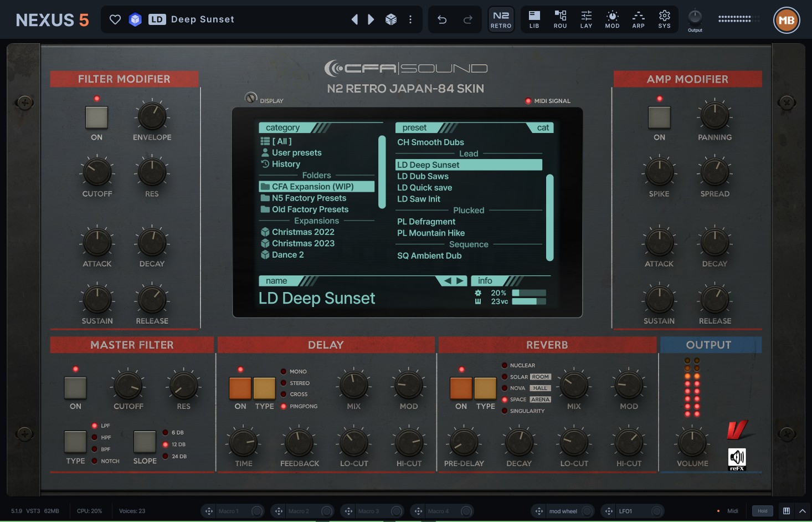This screenshot has height=522, width=812.
Task: Open the Dance 2 expansion
Action: pos(317,255)
